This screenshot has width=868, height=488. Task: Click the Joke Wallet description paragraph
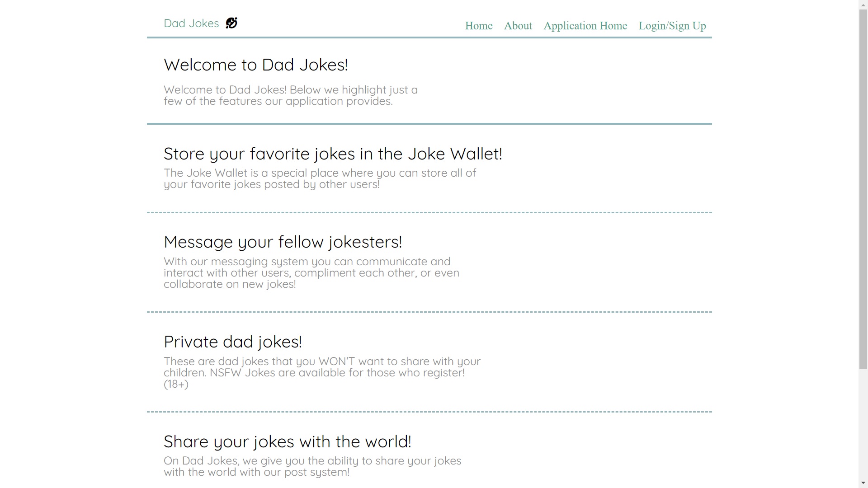(319, 178)
